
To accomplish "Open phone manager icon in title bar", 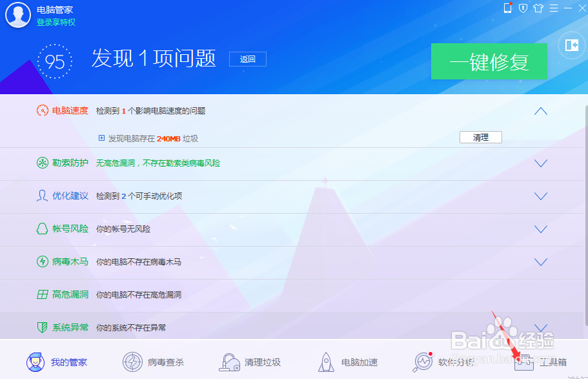I will tap(507, 8).
